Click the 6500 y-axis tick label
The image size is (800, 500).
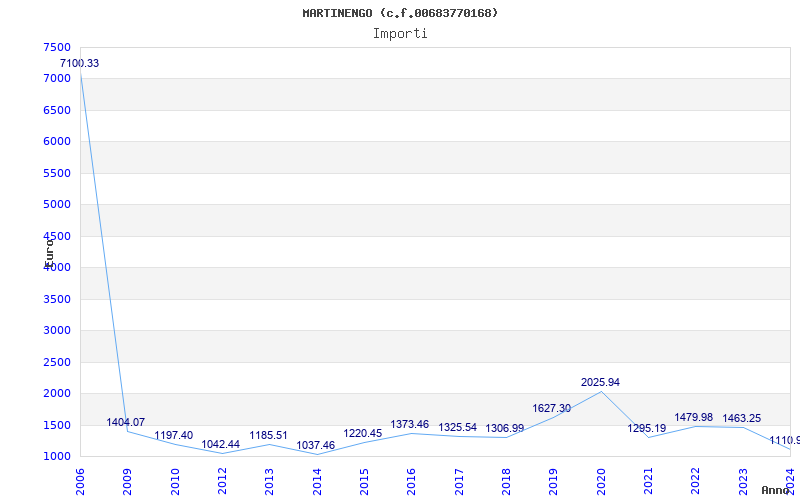[x=57, y=110]
